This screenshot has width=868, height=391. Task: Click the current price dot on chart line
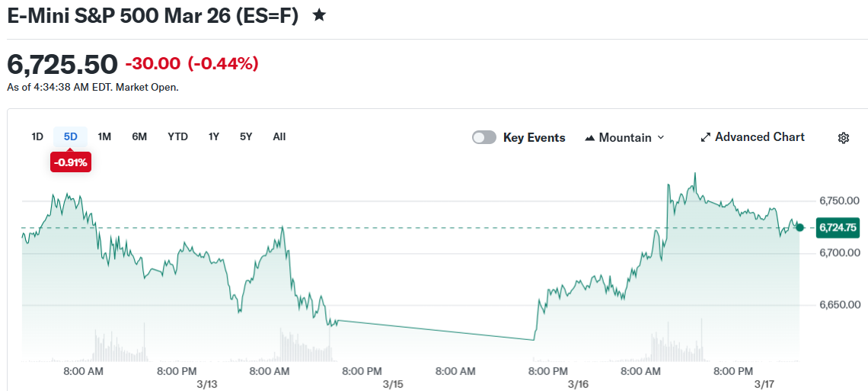tap(799, 227)
